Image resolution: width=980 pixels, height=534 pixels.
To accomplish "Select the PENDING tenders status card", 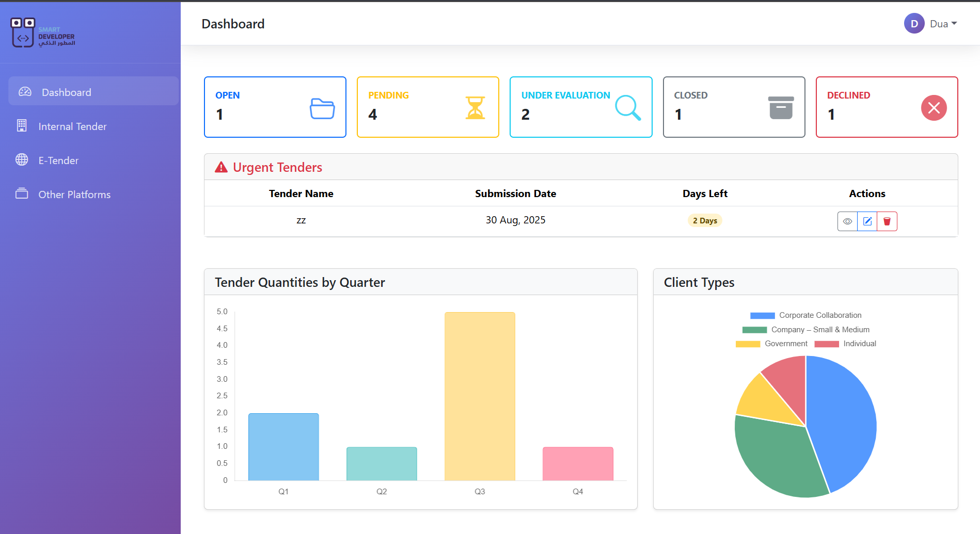I will pos(428,107).
